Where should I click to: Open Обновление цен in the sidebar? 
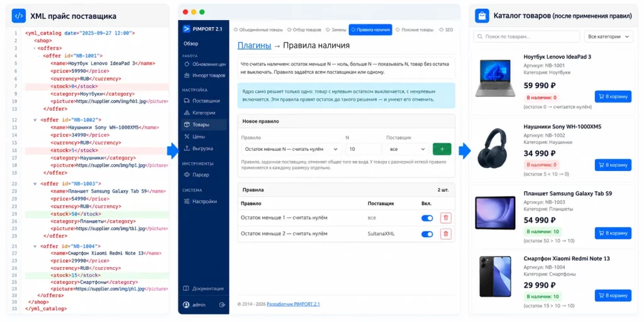204,64
